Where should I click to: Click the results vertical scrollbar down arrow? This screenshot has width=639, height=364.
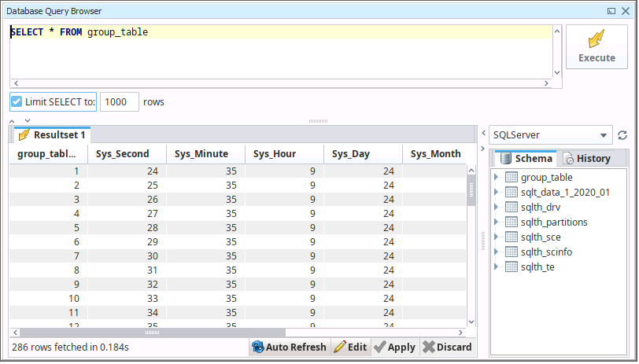[x=471, y=322]
